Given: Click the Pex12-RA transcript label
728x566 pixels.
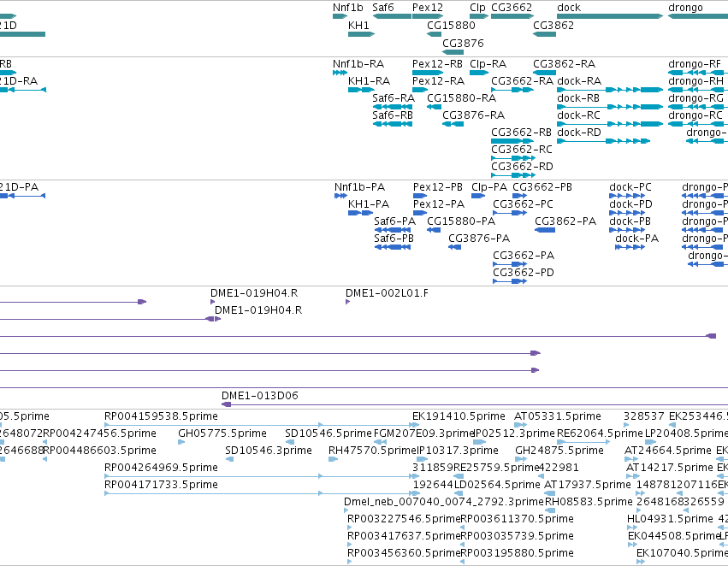Looking at the screenshot, I should tap(438, 81).
